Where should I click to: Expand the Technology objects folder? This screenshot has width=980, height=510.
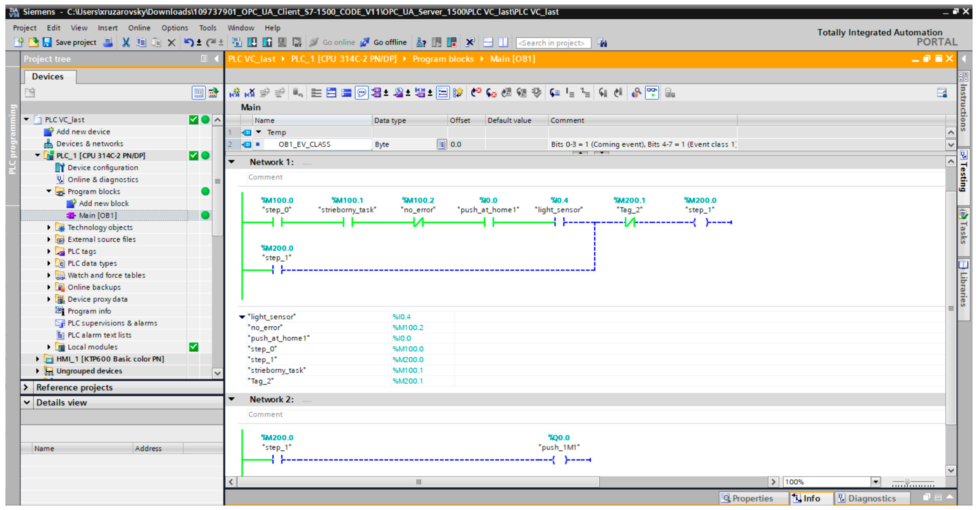49,227
